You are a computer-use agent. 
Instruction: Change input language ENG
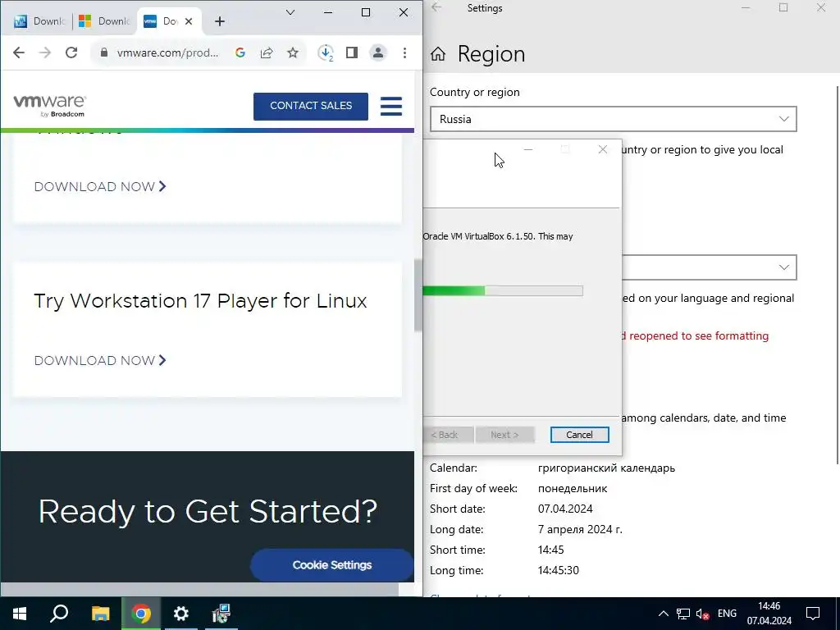point(727,614)
